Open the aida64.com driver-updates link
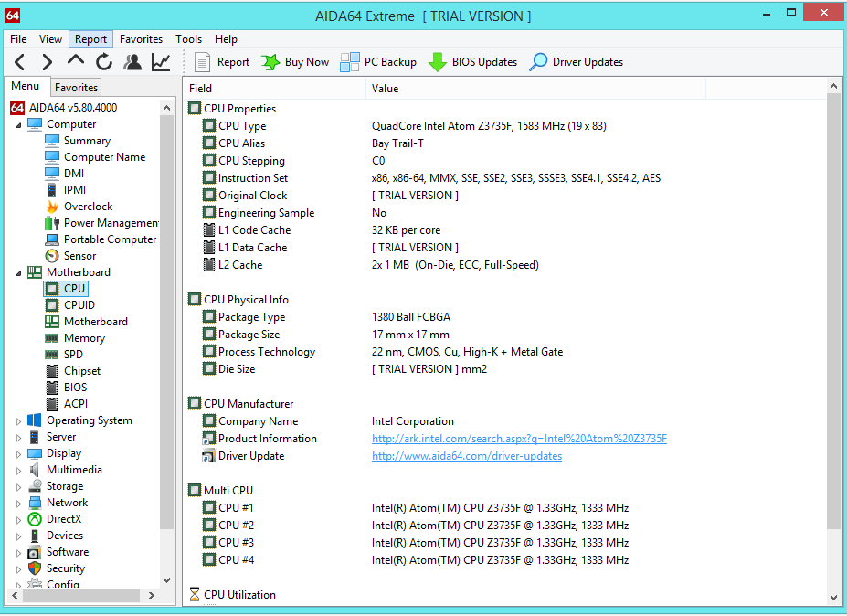Screen dimensions: 847x616 click(466, 456)
